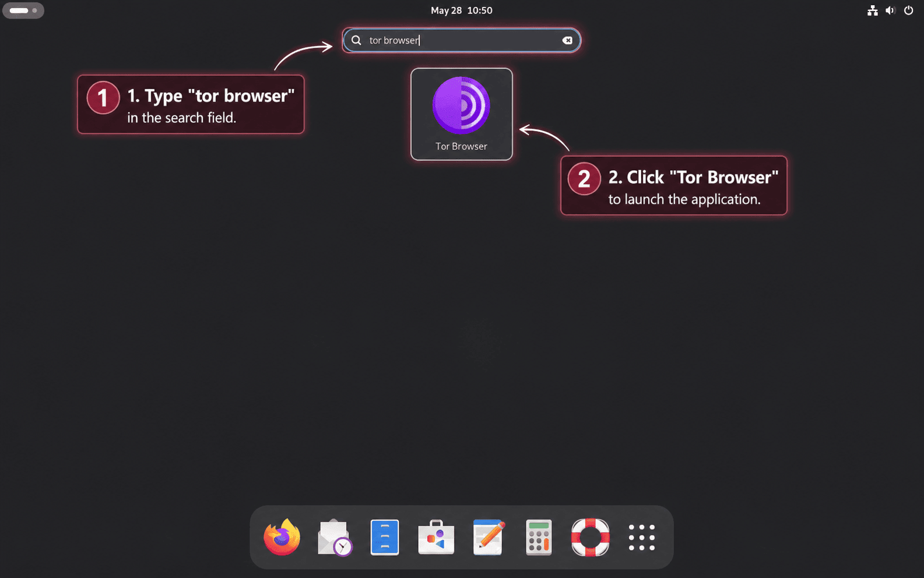
Task: Open the network status icon
Action: pos(872,10)
